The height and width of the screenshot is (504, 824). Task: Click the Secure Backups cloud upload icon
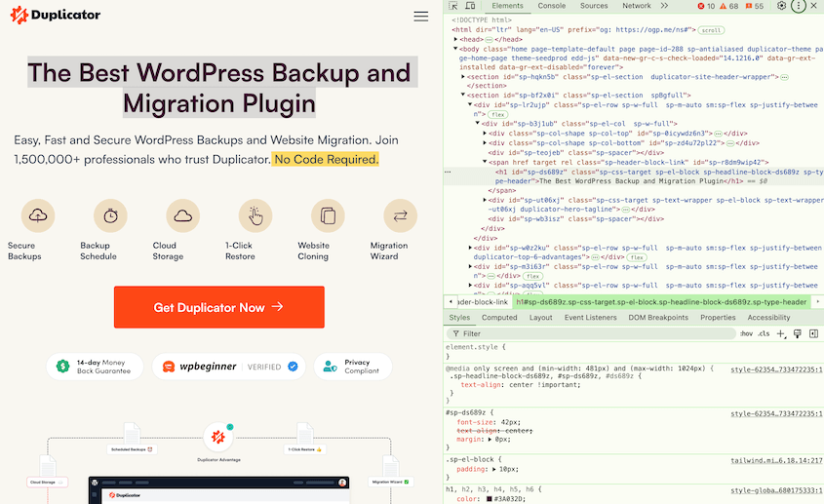[38, 215]
